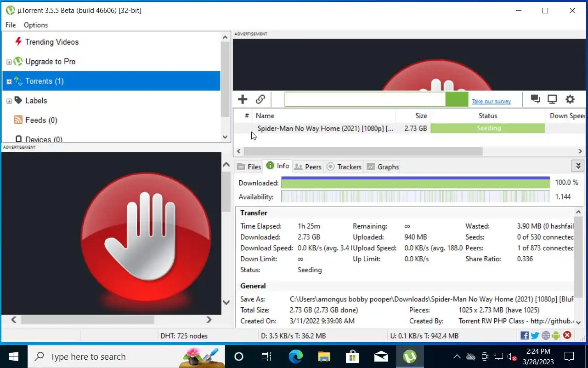Sort torrents by the Size column header
This screenshot has width=588, height=368.
[413, 116]
